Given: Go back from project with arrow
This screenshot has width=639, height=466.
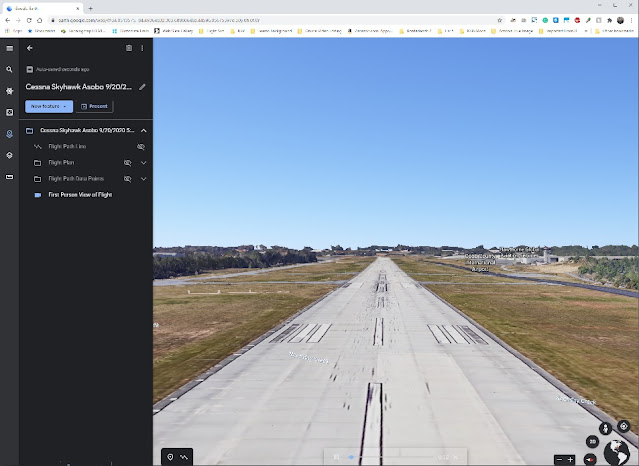Looking at the screenshot, I should point(30,48).
